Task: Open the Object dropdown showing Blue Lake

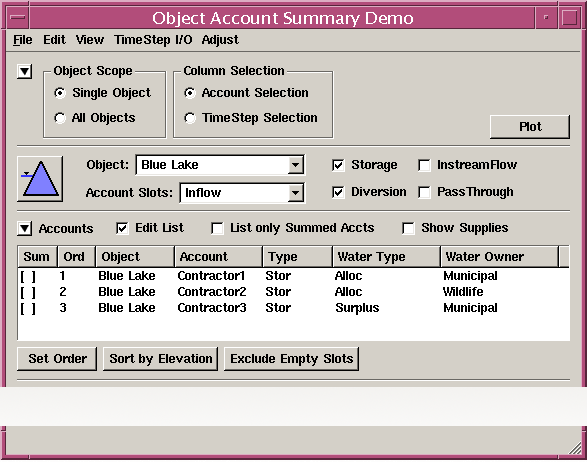Action: tap(220, 165)
